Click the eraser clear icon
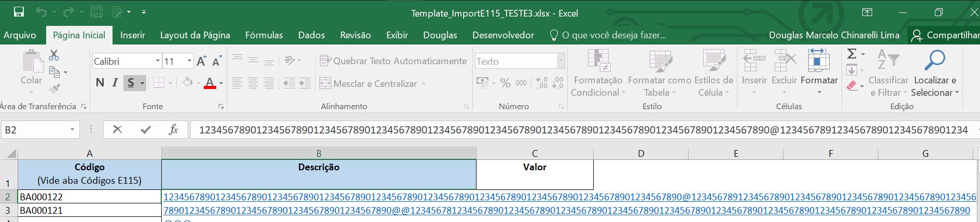Image resolution: width=980 pixels, height=222 pixels. (852, 85)
